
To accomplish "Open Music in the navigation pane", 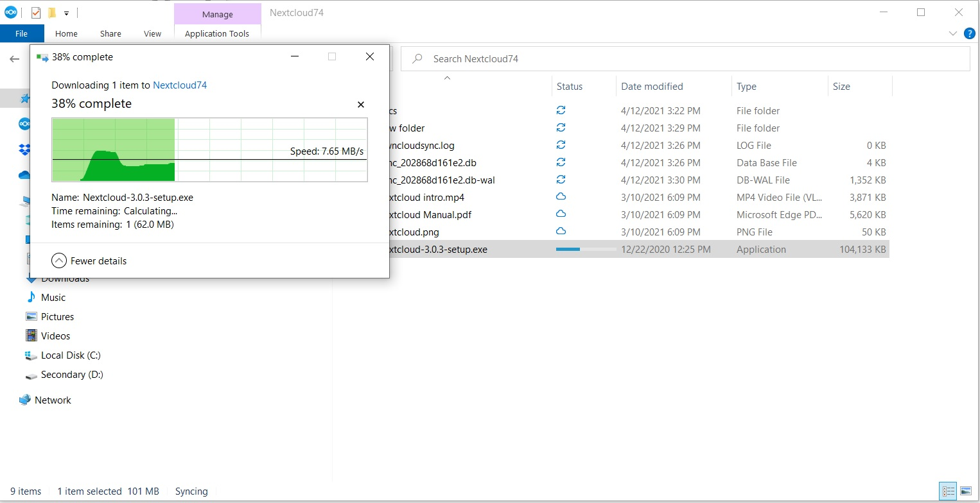I will [x=53, y=297].
